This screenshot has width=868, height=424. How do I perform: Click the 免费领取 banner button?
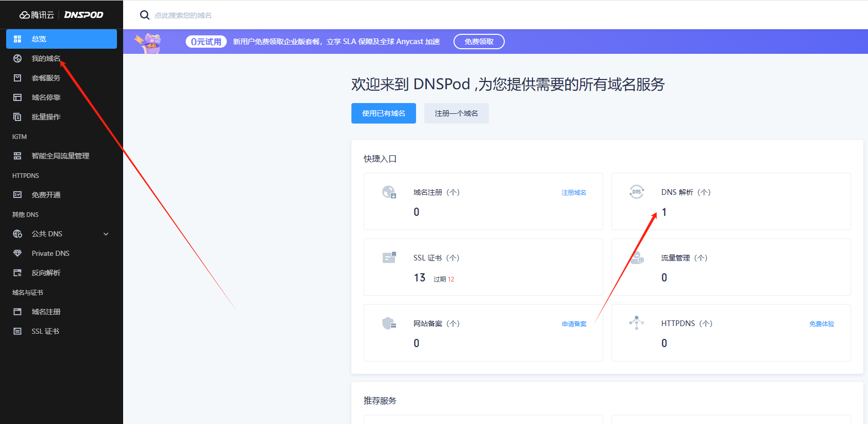(479, 42)
